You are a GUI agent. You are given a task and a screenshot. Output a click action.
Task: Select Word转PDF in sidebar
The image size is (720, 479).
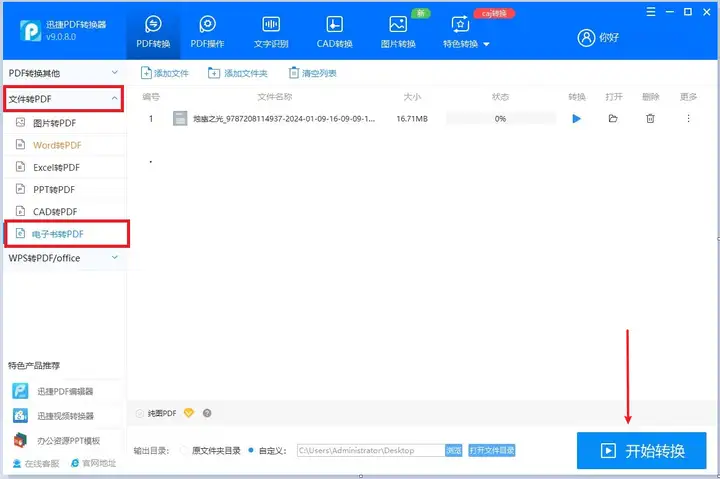tap(64, 145)
